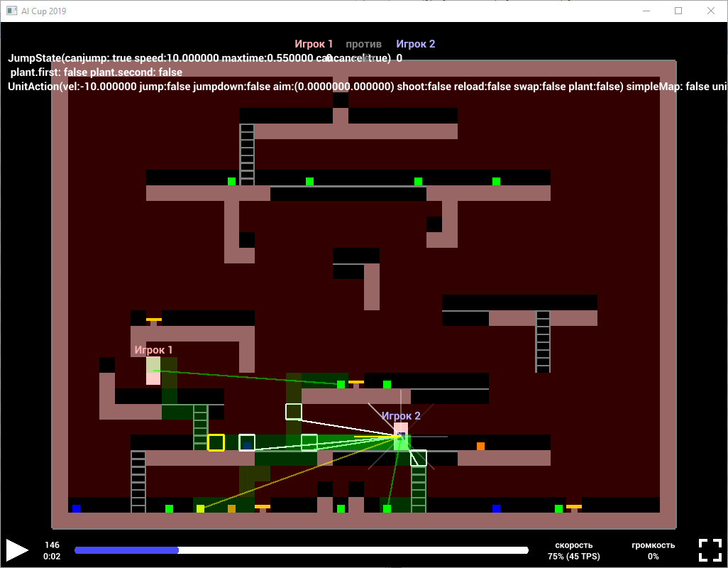Adjust the громкость 0% volume setting

(x=653, y=550)
